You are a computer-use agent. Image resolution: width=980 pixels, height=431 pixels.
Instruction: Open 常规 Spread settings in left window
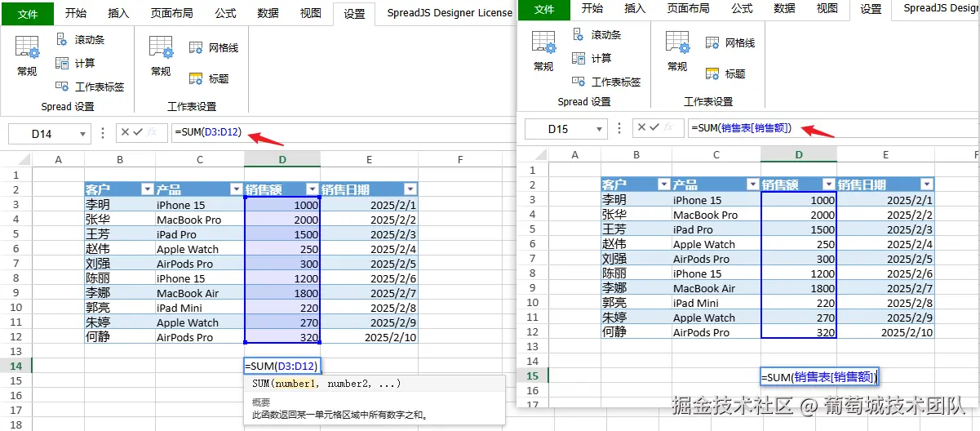(x=27, y=56)
